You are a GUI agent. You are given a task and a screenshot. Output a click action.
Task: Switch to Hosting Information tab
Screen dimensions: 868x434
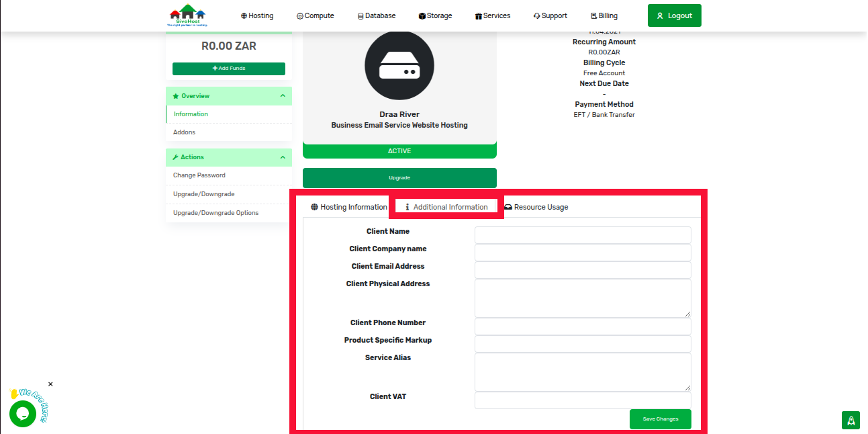pos(349,207)
